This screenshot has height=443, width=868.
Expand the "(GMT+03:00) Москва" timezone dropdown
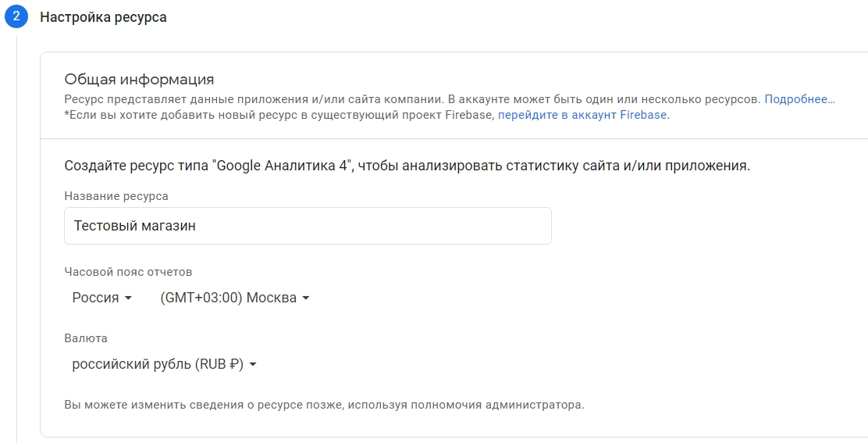234,298
